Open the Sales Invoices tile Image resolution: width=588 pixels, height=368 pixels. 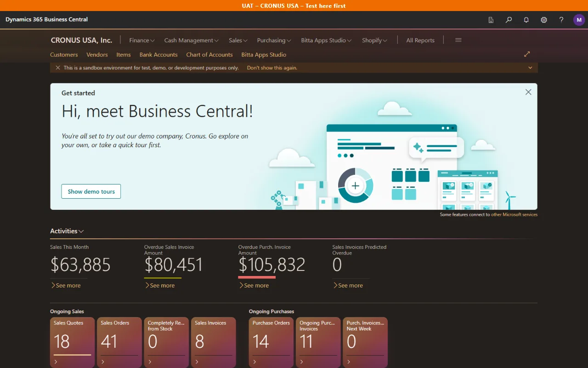(214, 342)
